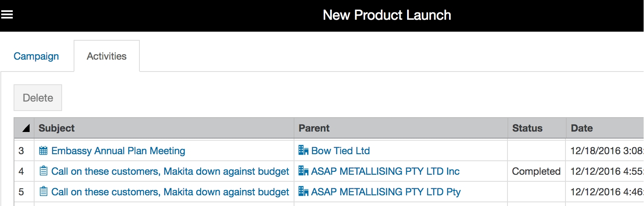The width and height of the screenshot is (644, 206).
Task: Open ASAP METALLISING PTY LTD Pty link
Action: pyautogui.click(x=386, y=192)
